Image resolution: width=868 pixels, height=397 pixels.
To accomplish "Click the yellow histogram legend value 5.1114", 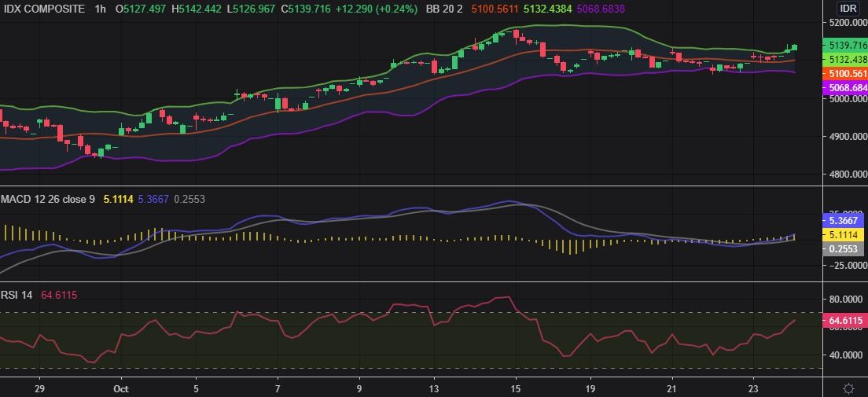I will click(x=119, y=200).
